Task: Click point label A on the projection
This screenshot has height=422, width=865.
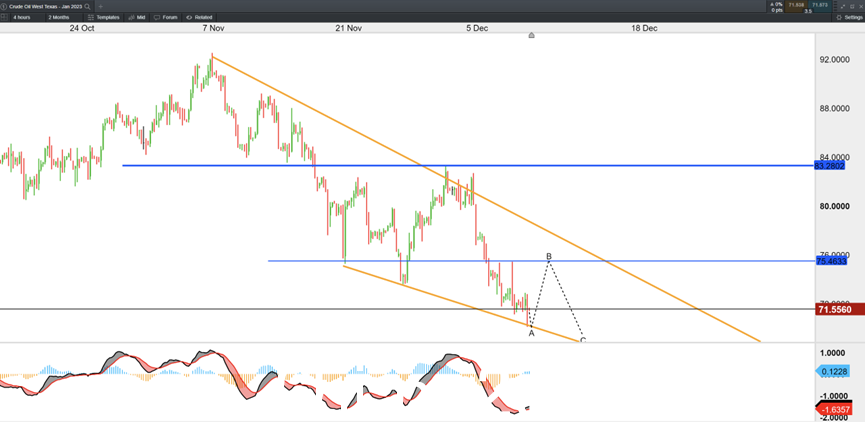Action: pos(531,333)
